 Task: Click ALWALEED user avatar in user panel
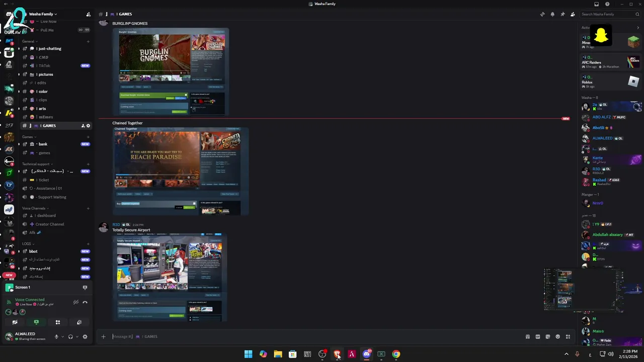coord(9,336)
